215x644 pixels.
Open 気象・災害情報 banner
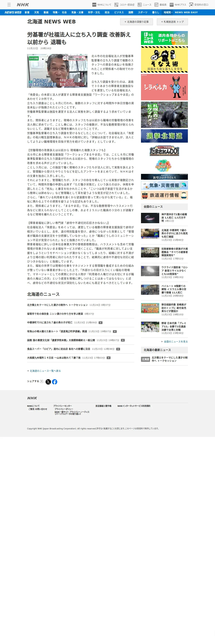tap(164, 185)
